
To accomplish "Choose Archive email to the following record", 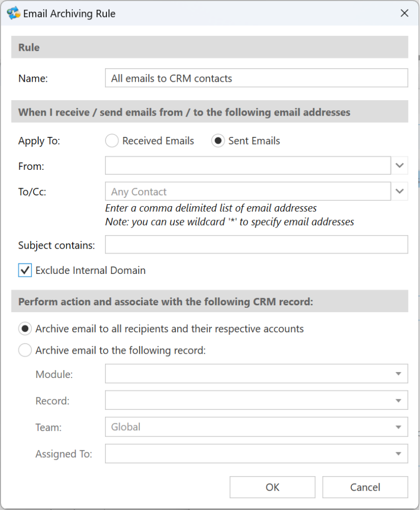I will (25, 350).
